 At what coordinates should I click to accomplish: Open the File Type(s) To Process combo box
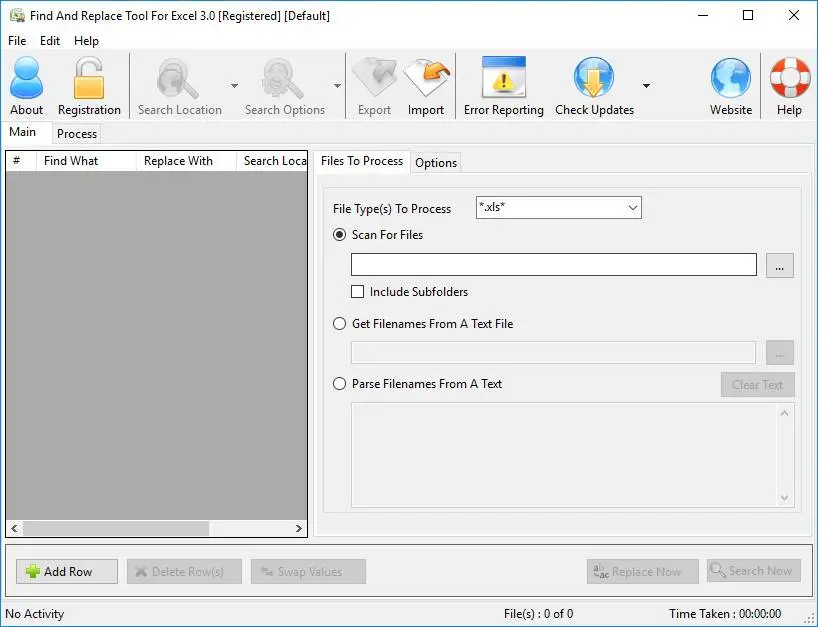pos(559,208)
